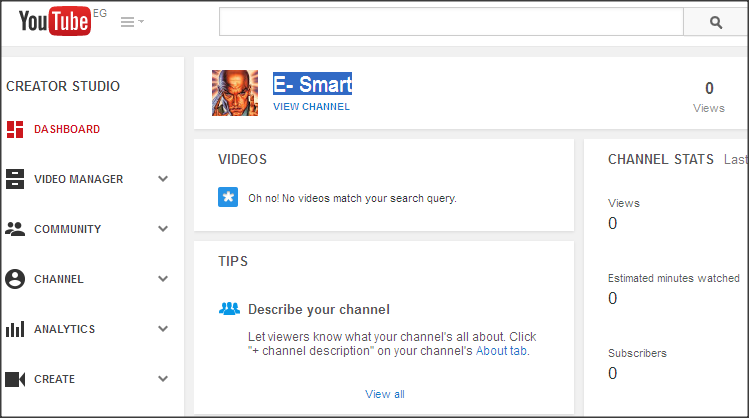
Task: Click the Subscribers stat label
Action: point(637,353)
